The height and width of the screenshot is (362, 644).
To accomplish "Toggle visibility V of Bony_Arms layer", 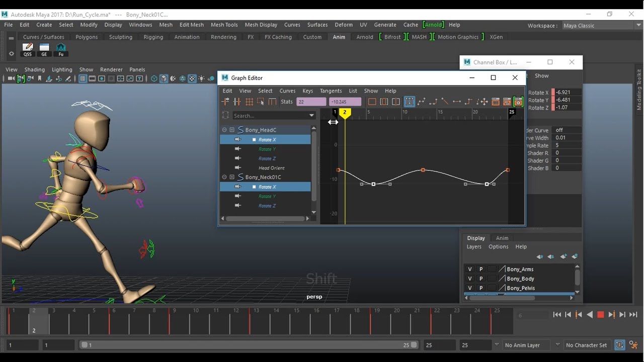I will (470, 269).
